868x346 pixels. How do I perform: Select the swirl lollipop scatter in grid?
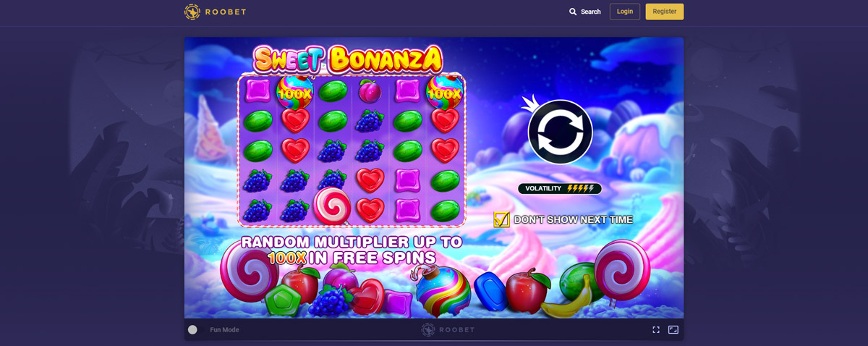click(333, 206)
